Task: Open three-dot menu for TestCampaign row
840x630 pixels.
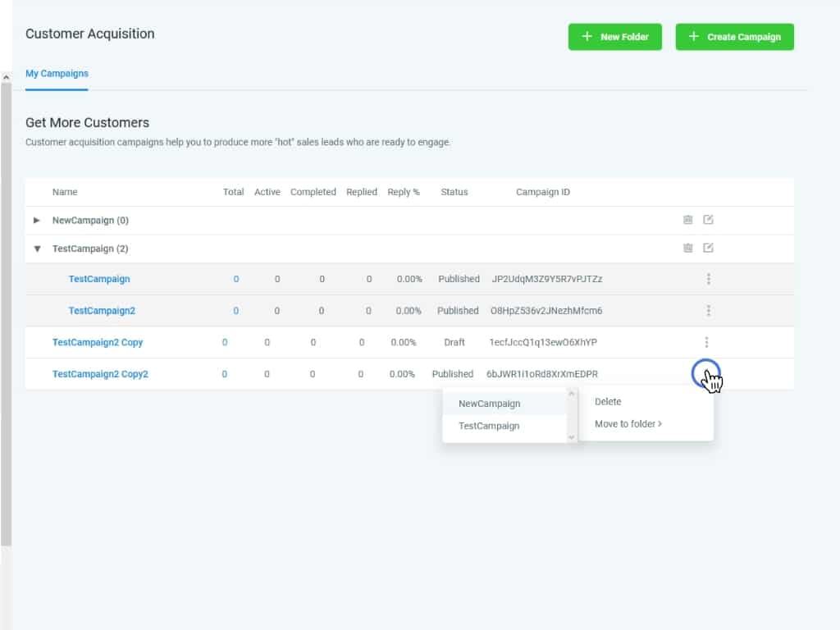Action: click(708, 279)
